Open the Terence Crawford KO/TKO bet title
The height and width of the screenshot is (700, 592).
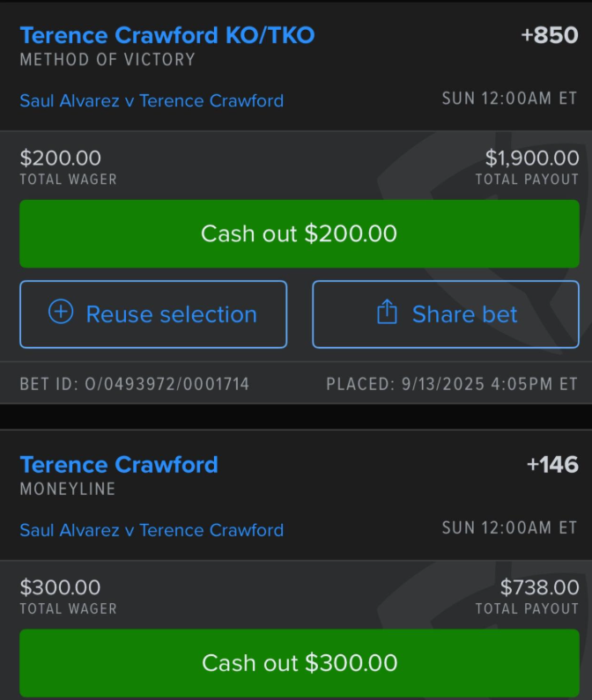click(x=166, y=35)
